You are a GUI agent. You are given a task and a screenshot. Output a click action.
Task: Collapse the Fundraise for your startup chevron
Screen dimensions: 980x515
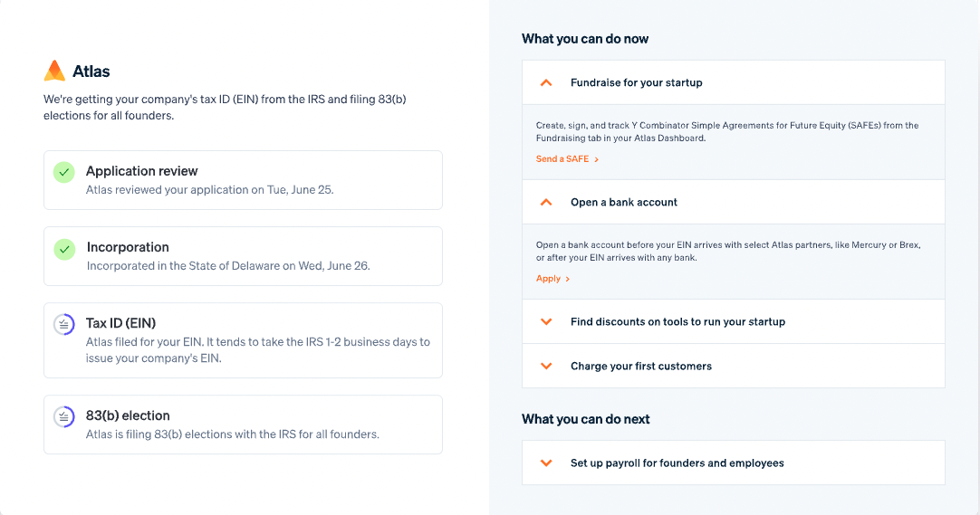coord(546,82)
